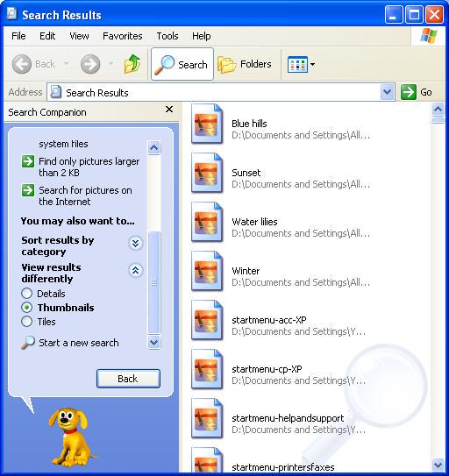Click green arrow for pictures larger than 2 KB
The image size is (449, 476).
point(28,161)
